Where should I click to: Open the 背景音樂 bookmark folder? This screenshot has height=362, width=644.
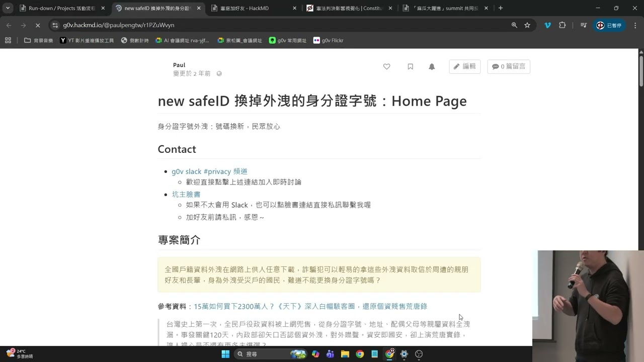pyautogui.click(x=39, y=40)
